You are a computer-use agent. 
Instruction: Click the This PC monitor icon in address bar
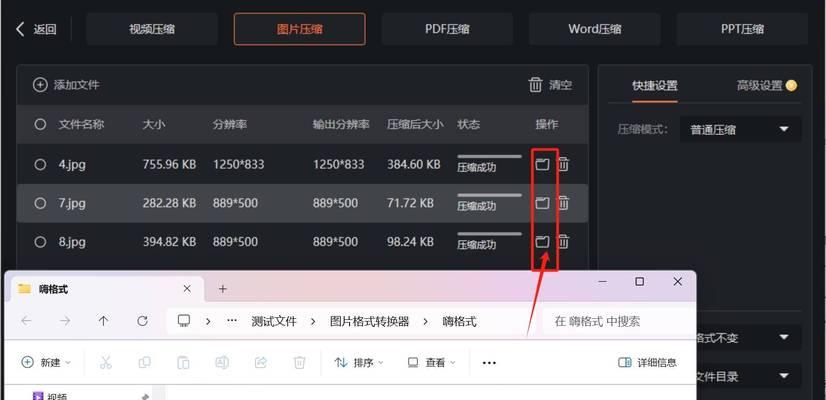(184, 321)
